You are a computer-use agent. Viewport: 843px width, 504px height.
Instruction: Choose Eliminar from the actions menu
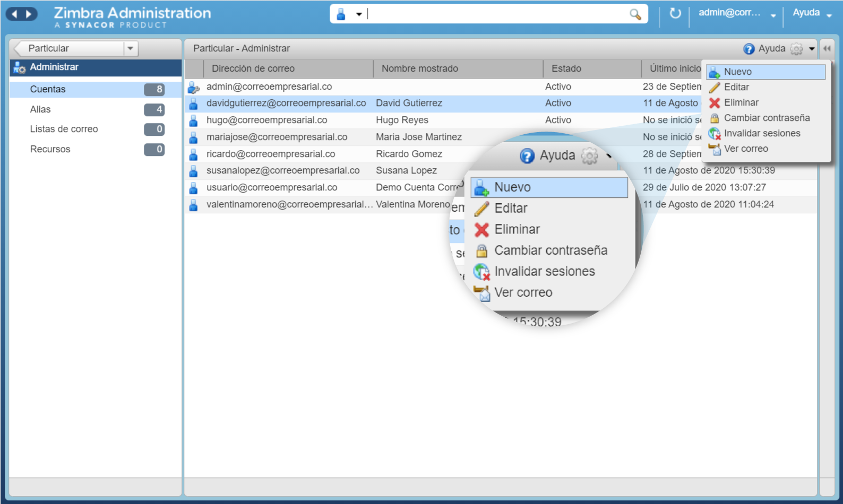point(741,102)
